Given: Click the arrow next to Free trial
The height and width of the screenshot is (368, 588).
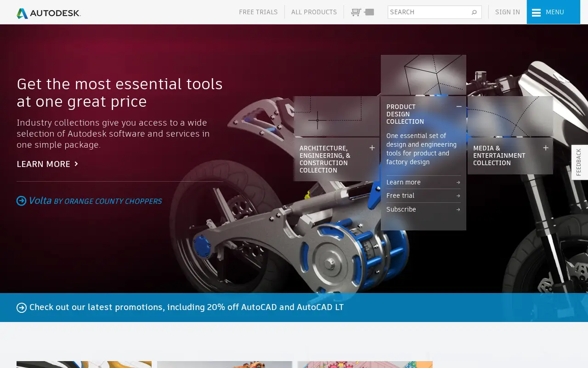Looking at the screenshot, I should [x=458, y=196].
